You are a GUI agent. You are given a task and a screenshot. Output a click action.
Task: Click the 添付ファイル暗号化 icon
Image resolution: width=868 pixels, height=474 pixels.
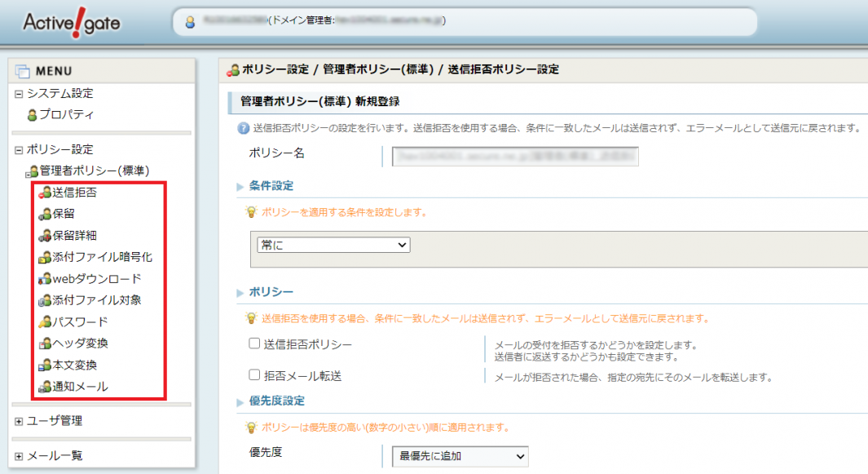click(45, 258)
